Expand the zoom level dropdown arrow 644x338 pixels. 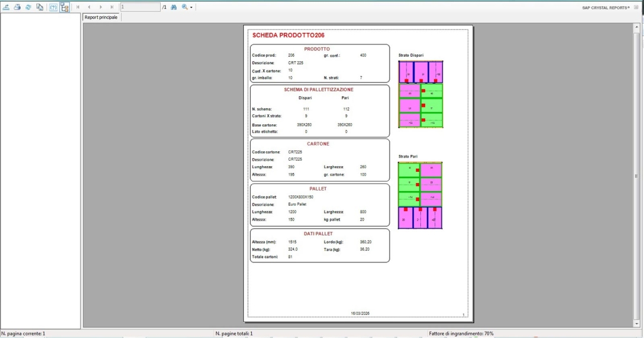point(191,7)
